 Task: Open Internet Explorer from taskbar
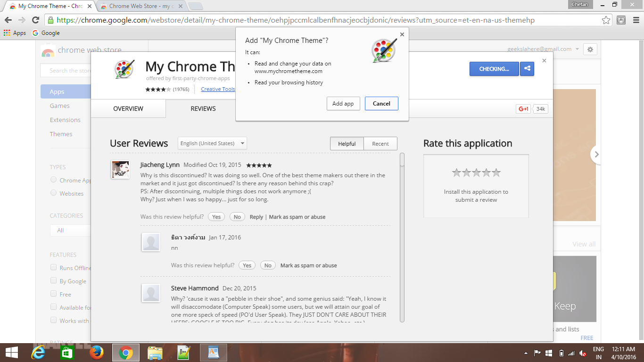coord(39,353)
